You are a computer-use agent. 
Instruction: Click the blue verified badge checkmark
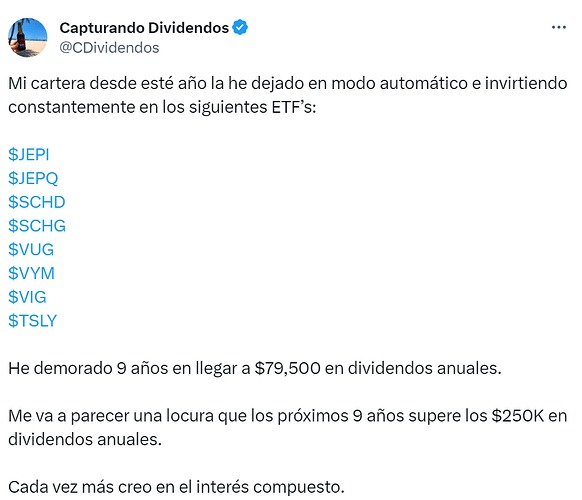[240, 27]
